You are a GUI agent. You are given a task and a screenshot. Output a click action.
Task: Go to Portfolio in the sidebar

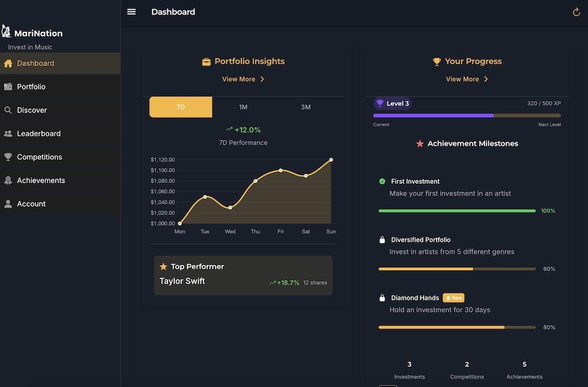click(x=60, y=87)
